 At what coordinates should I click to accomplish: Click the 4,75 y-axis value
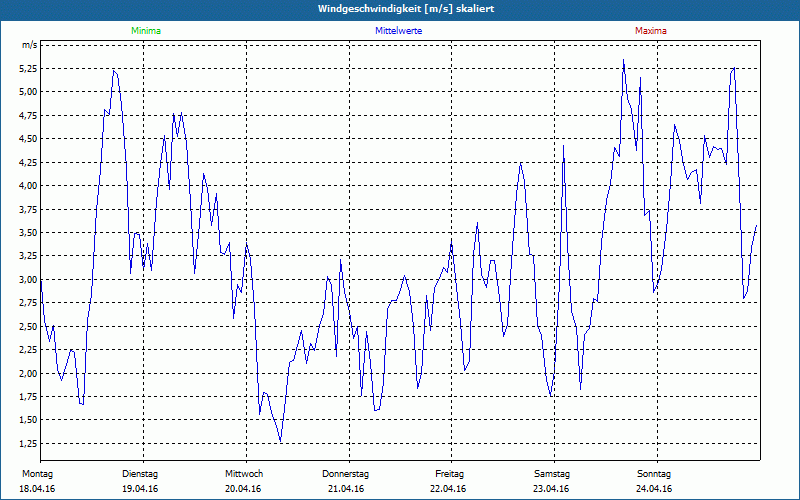29,116
